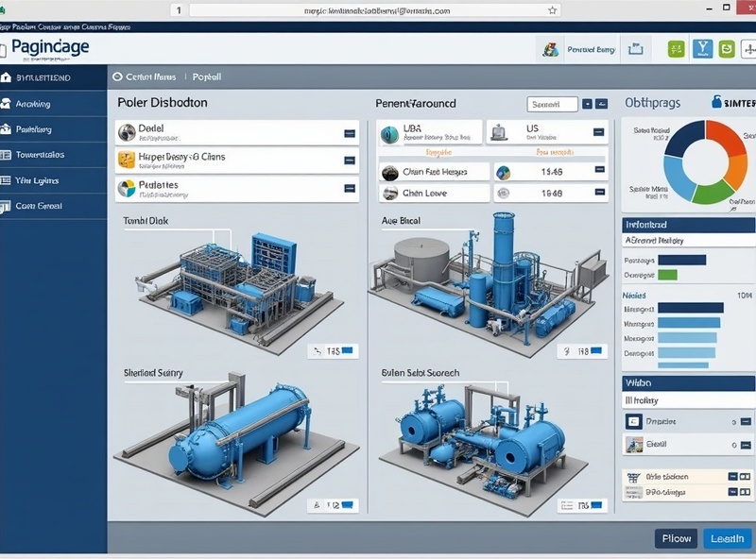Click the Pllow button
Viewport: 756px width, 559px height.
click(676, 538)
